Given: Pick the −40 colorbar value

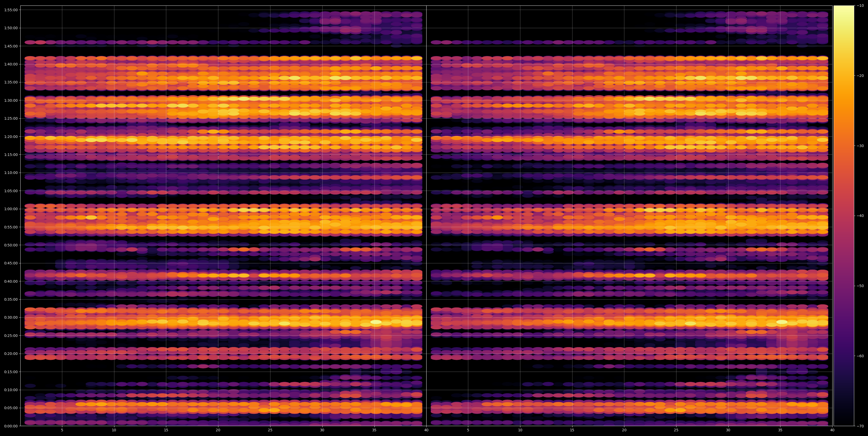Looking at the screenshot, I should [860, 216].
